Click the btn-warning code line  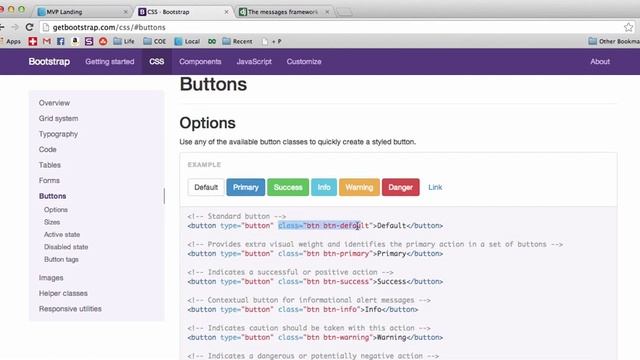point(315,337)
